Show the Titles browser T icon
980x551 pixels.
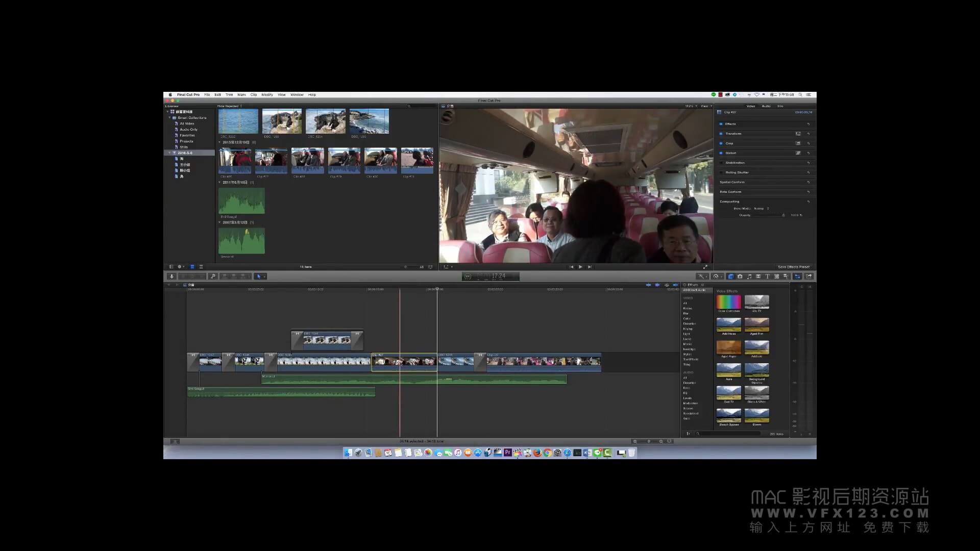point(767,276)
